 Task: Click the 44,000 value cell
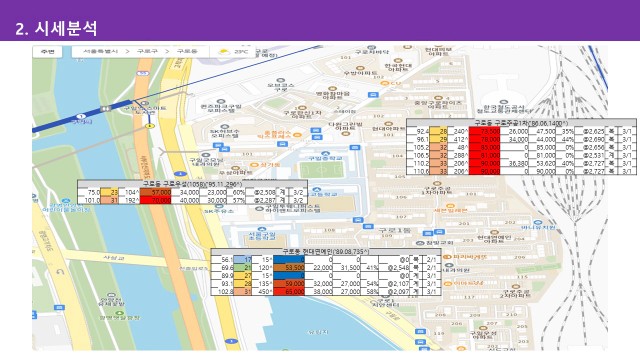tap(543, 139)
